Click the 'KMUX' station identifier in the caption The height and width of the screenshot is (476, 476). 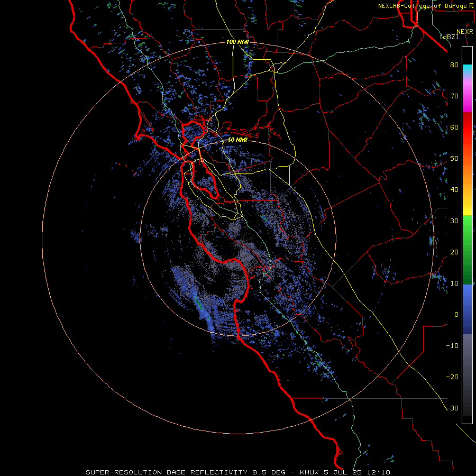310,472
